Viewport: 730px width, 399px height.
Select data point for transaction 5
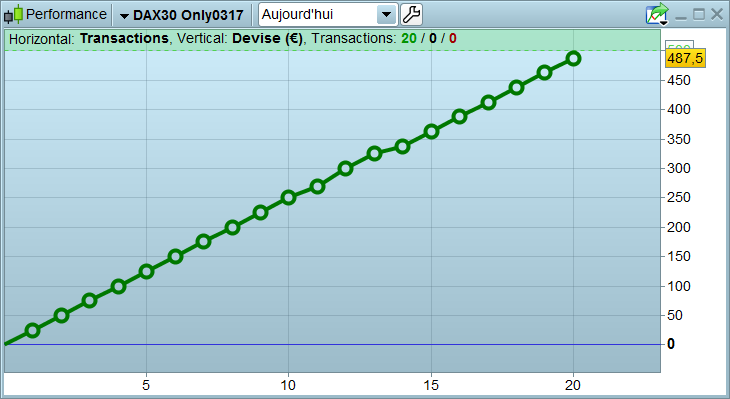pyautogui.click(x=146, y=272)
